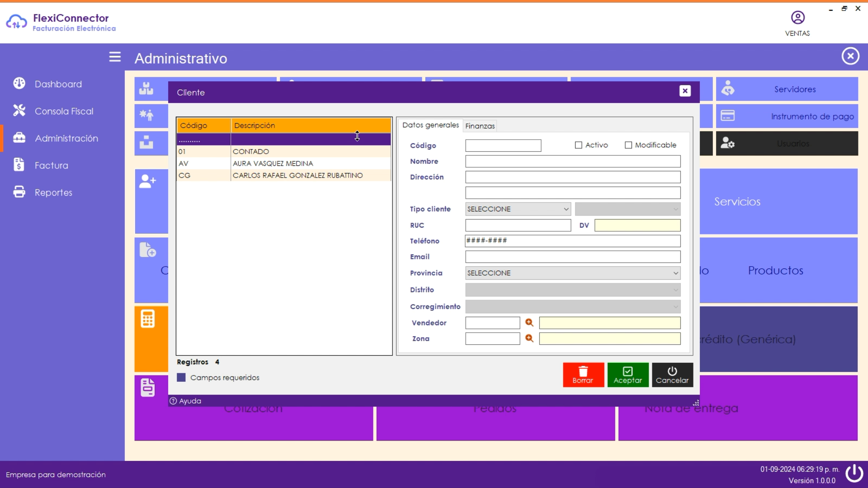Expand the Distrito dropdown

click(x=573, y=290)
